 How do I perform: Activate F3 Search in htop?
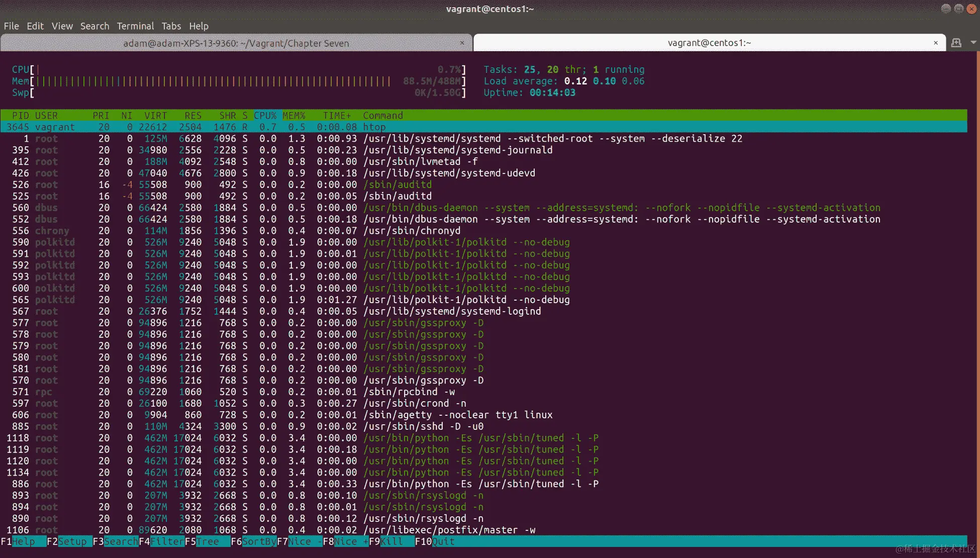(x=121, y=541)
